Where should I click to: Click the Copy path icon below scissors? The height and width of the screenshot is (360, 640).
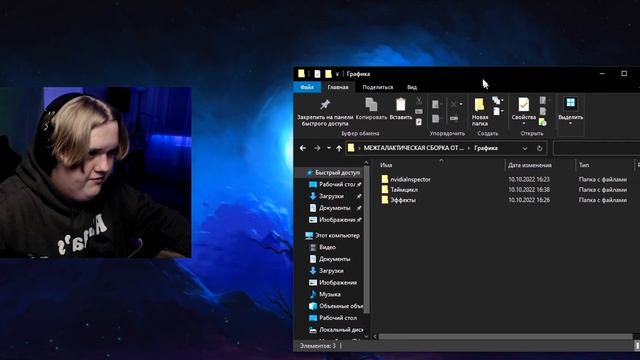pyautogui.click(x=419, y=111)
